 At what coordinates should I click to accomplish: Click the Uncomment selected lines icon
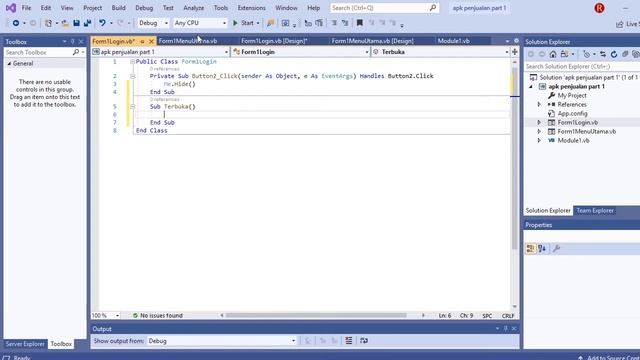[x=345, y=23]
